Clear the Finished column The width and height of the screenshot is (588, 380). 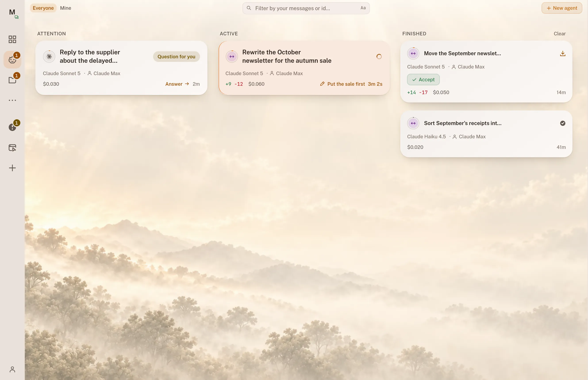click(x=560, y=34)
